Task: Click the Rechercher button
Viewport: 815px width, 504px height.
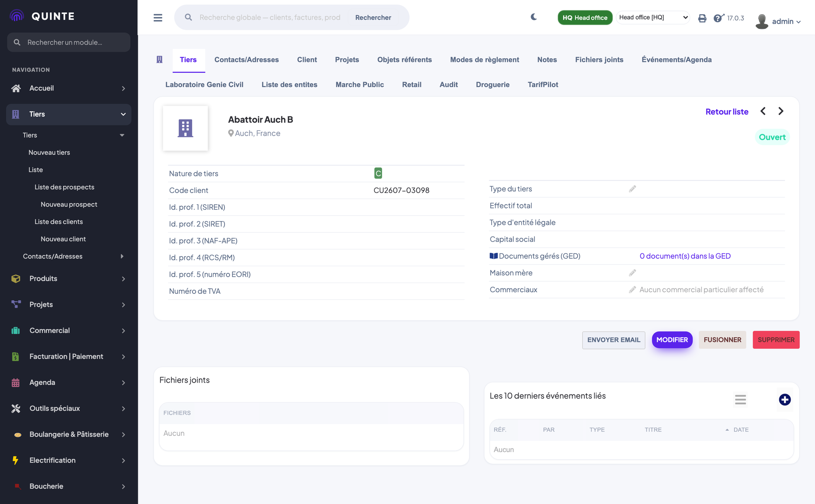Action: [x=373, y=17]
